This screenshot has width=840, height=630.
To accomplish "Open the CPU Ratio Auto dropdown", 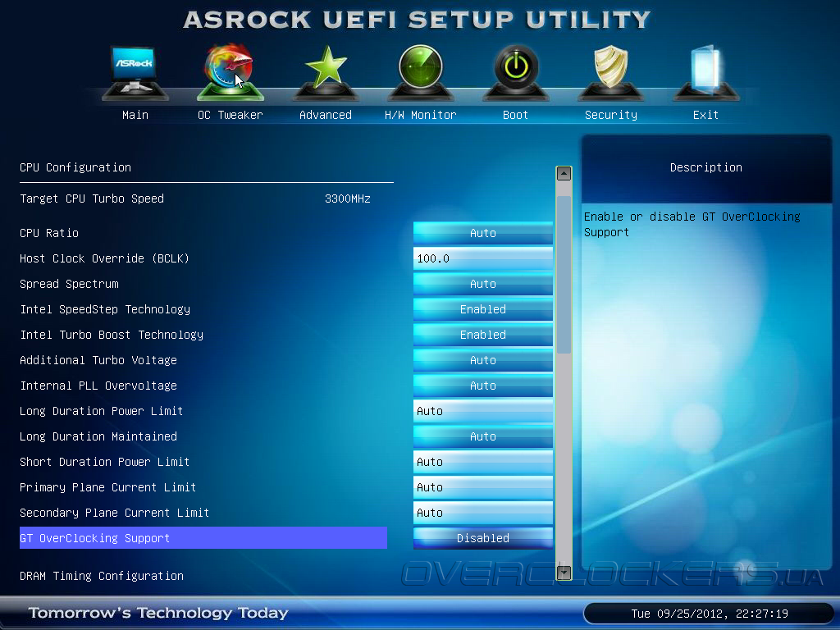I will pos(482,233).
